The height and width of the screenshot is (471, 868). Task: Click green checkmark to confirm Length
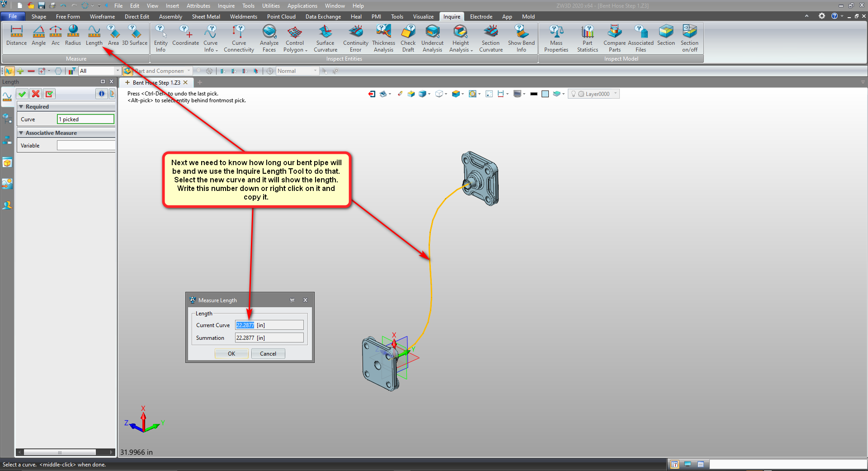(x=22, y=94)
